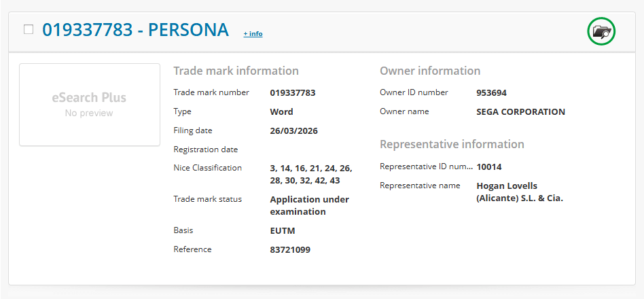
Task: Expand details with the + info link
Action: (253, 33)
